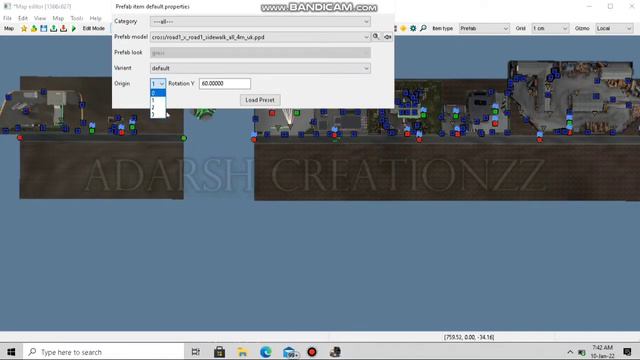Open the Prefab model dropdown

(x=260, y=37)
